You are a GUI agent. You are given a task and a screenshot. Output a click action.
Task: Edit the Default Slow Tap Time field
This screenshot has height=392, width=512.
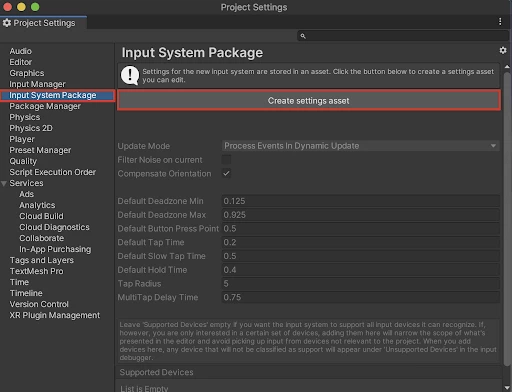pyautogui.click(x=361, y=256)
